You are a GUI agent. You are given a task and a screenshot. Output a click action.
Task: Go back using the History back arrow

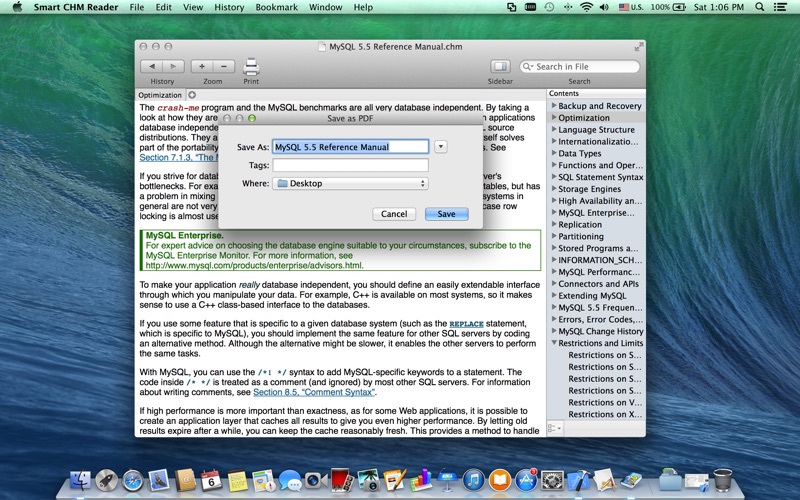(x=152, y=66)
